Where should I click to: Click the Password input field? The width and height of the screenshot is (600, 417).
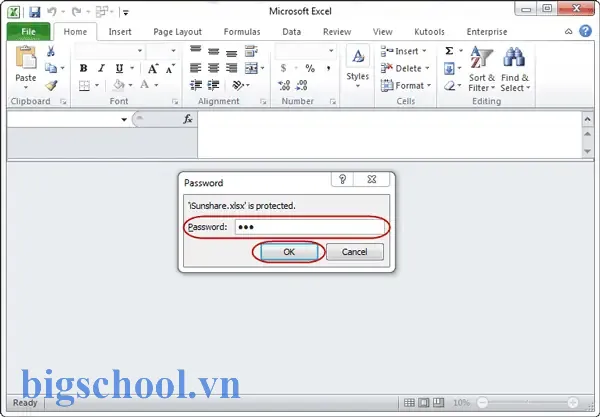coord(310,227)
